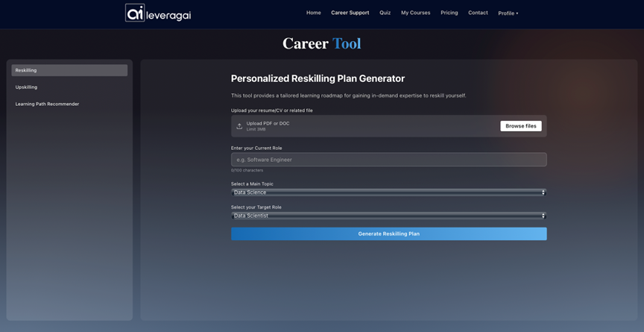Screen dimensions: 644x332
Task: Click the upload arrow icon
Action: coord(239,126)
